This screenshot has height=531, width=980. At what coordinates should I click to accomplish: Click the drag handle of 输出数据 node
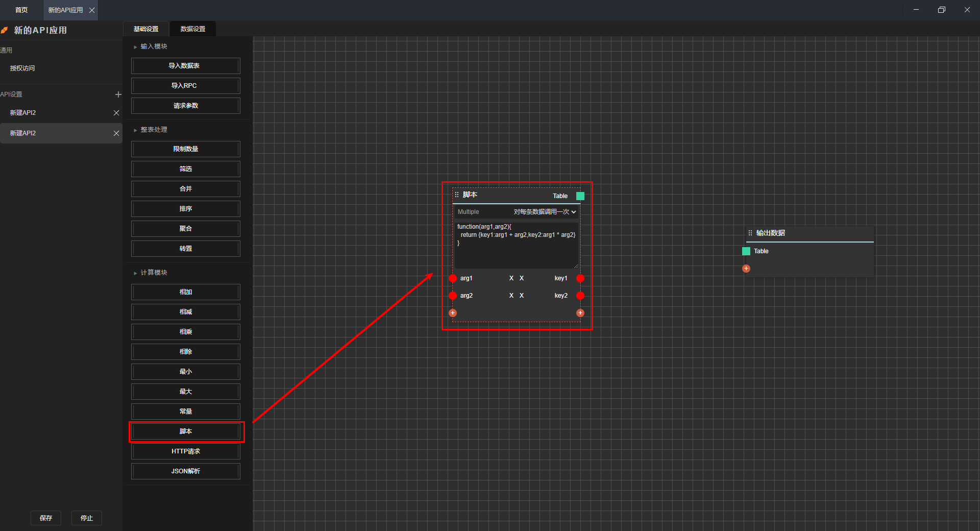click(750, 233)
